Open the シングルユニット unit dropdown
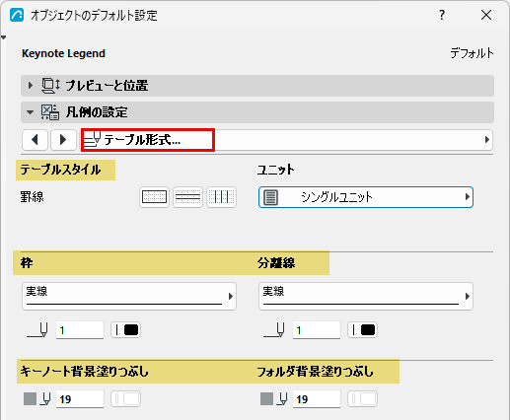Image resolution: width=510 pixels, height=420 pixels. 366,197
